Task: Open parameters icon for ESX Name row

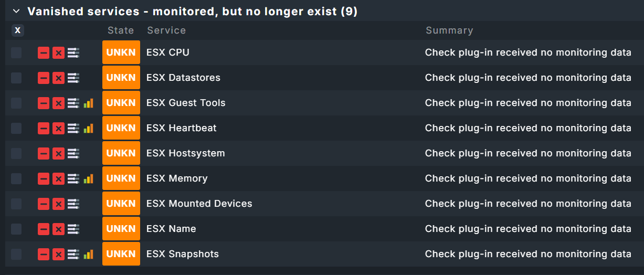Action: coord(73,229)
